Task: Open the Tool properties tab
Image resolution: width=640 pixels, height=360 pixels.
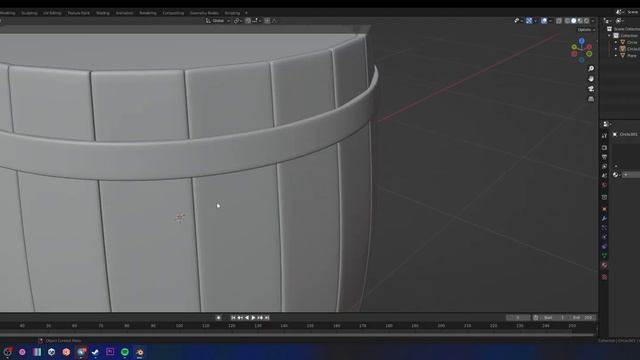Action: point(604,136)
